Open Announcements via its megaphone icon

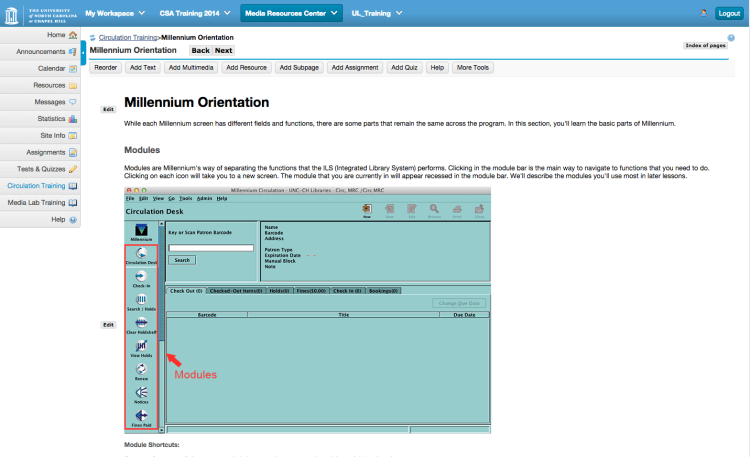tap(73, 51)
